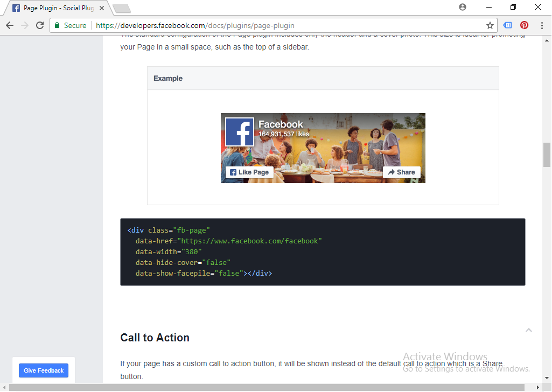The image size is (552, 392).
Task: Click the browser forward arrow
Action: (25, 25)
